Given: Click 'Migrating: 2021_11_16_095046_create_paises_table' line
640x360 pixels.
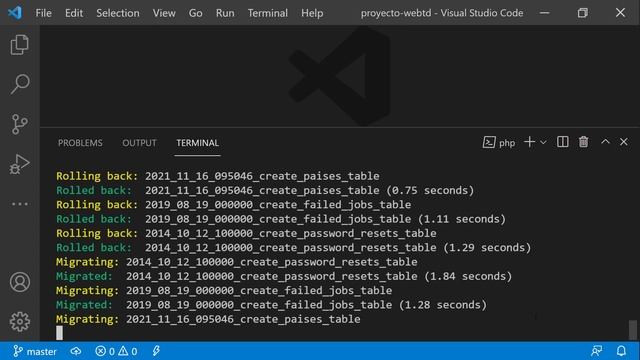Looking at the screenshot, I should [208, 319].
